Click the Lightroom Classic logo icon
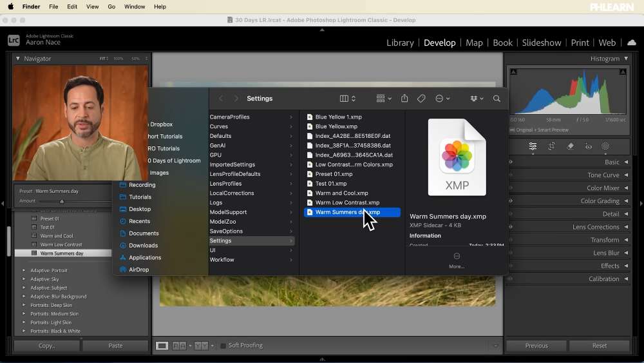This screenshot has height=363, width=644. pos(14,40)
